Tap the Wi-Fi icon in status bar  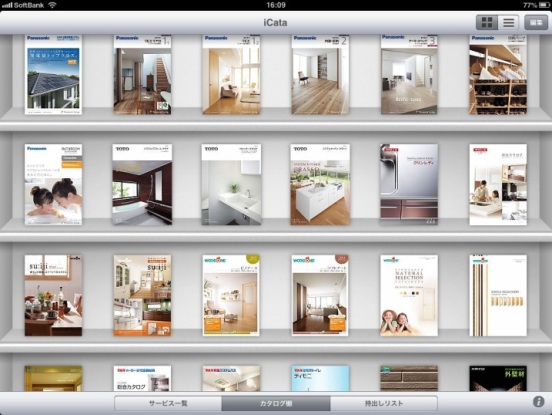pos(52,5)
